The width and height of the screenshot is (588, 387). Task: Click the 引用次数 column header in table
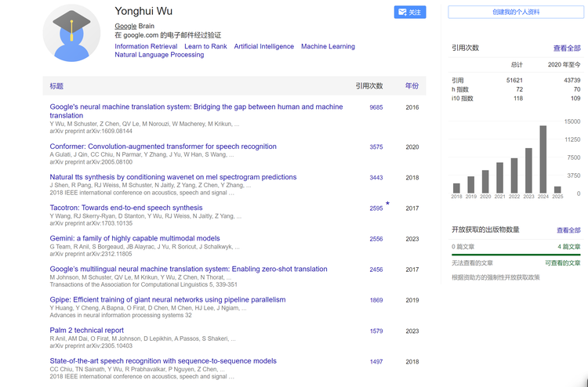click(369, 86)
